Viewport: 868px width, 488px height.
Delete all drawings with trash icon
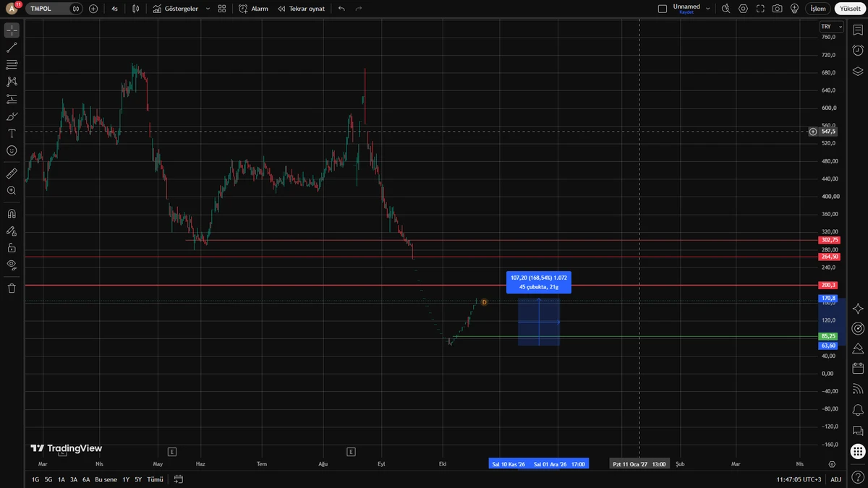point(12,288)
